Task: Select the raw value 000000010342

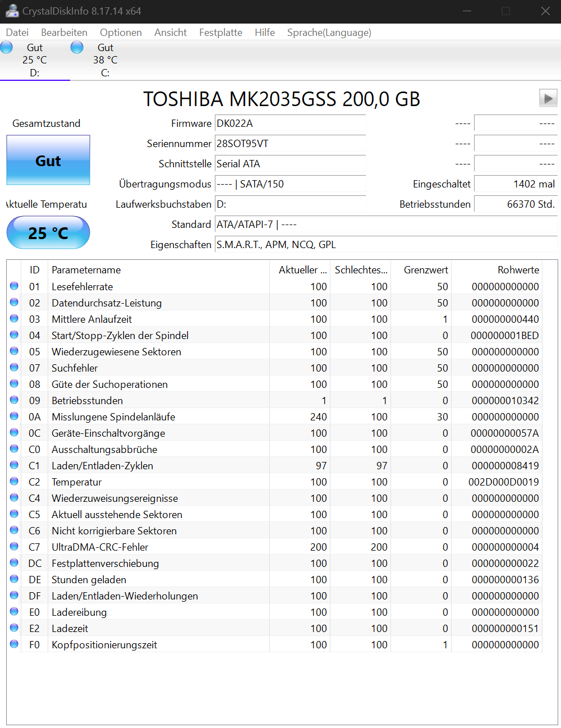Action: (x=505, y=400)
